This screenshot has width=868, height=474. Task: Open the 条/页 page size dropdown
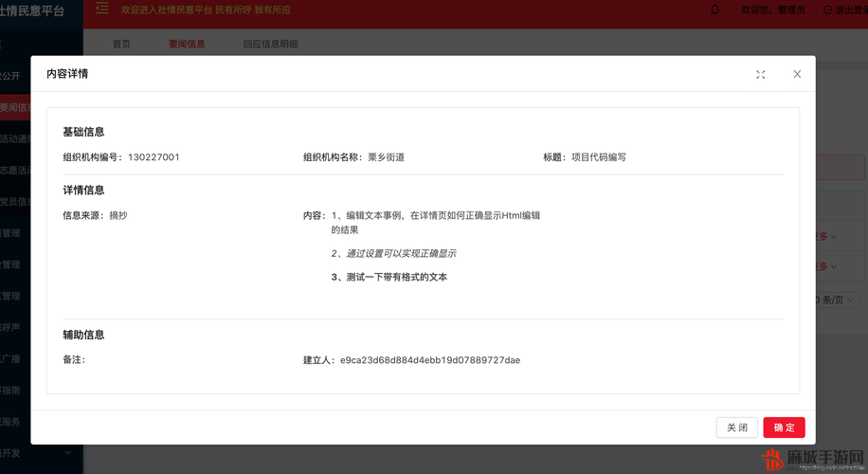pos(838,300)
